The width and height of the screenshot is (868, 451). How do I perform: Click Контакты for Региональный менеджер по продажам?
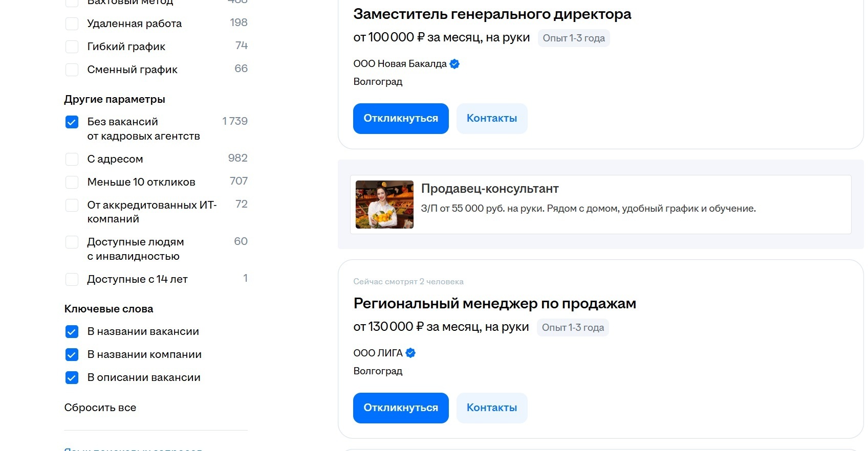tap(491, 408)
